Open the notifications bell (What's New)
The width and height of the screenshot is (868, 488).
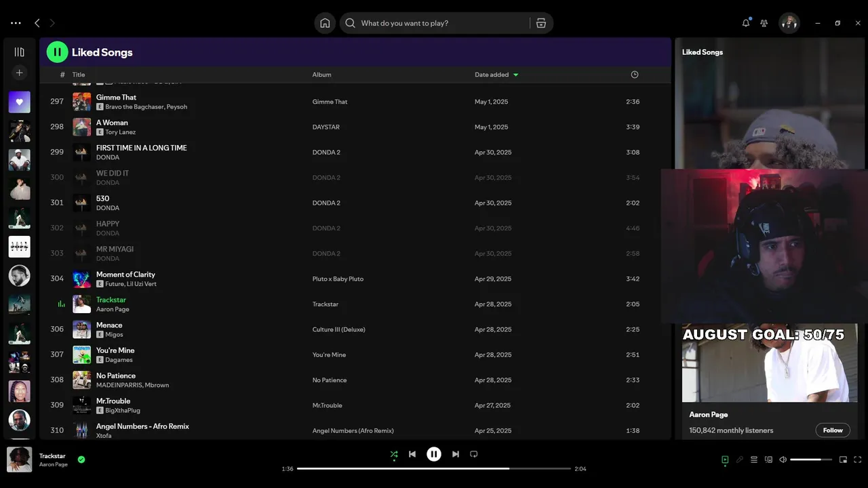point(746,23)
